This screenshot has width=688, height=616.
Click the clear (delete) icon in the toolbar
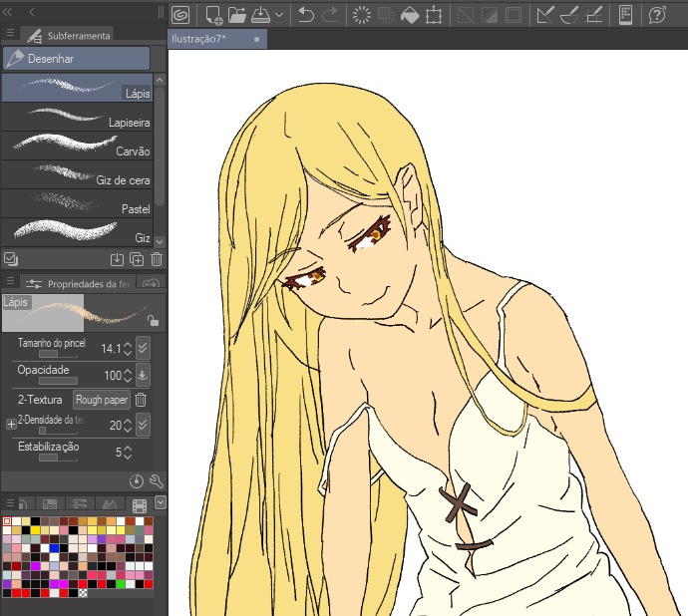click(362, 15)
